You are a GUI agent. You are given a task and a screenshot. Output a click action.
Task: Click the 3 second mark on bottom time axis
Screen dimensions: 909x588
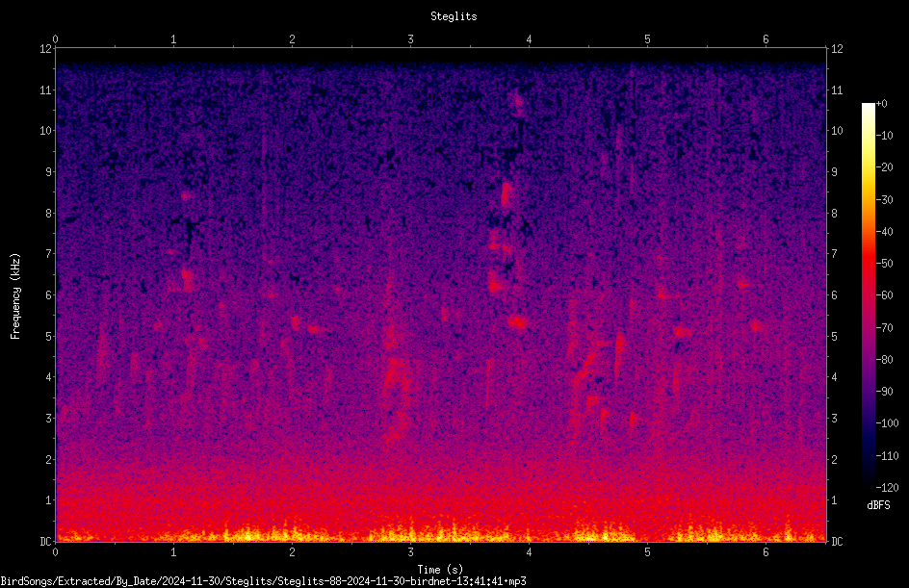[x=410, y=552]
